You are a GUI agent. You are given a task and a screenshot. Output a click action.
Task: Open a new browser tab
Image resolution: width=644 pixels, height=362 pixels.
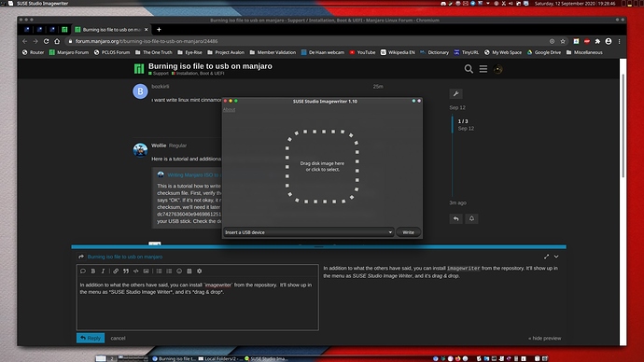159,30
